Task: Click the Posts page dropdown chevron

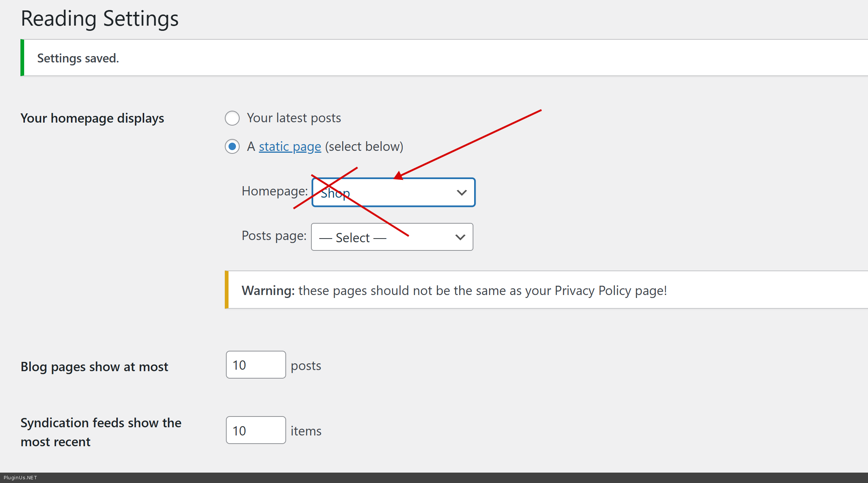Action: [460, 237]
